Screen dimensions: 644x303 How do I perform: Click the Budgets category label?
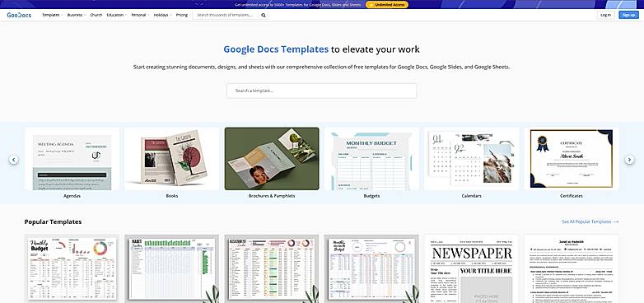pyautogui.click(x=371, y=196)
